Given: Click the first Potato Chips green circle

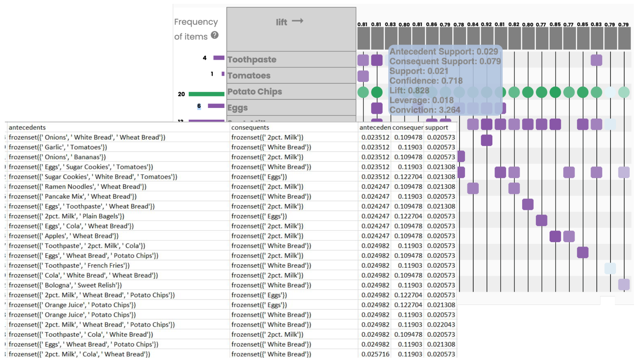Looking at the screenshot, I should [x=363, y=92].
